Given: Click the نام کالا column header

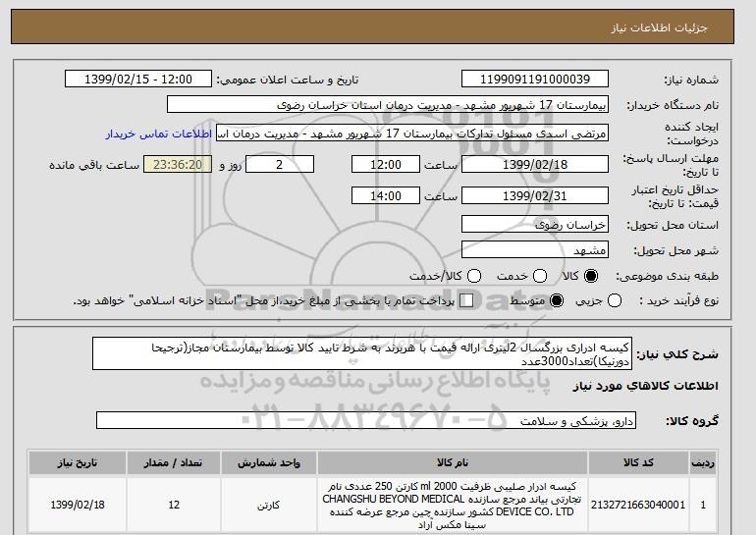Looking at the screenshot, I should click(x=453, y=462).
